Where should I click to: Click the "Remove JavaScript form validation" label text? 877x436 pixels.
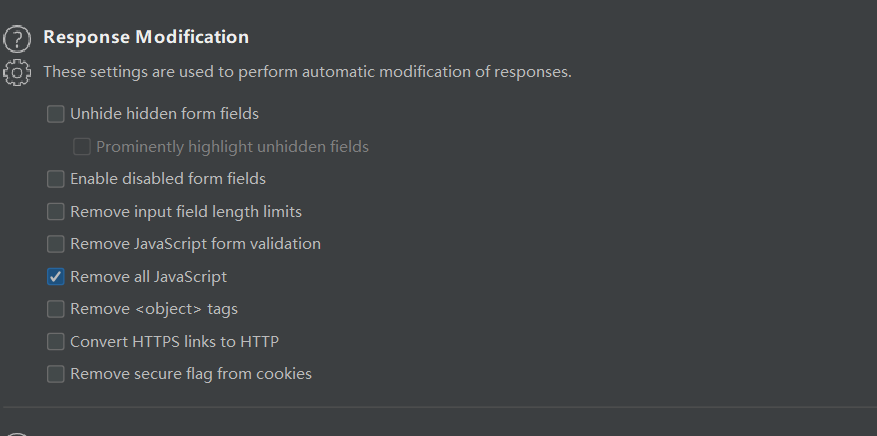(x=195, y=244)
